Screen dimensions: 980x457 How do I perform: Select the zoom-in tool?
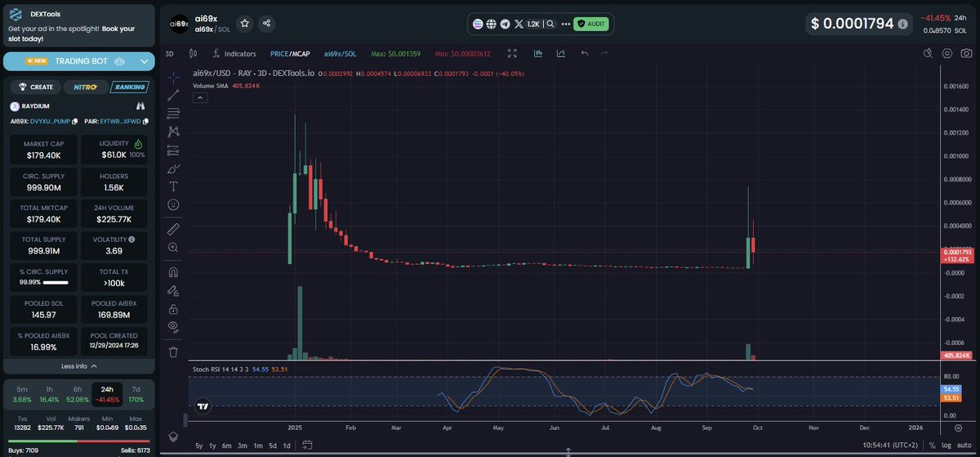[x=173, y=247]
